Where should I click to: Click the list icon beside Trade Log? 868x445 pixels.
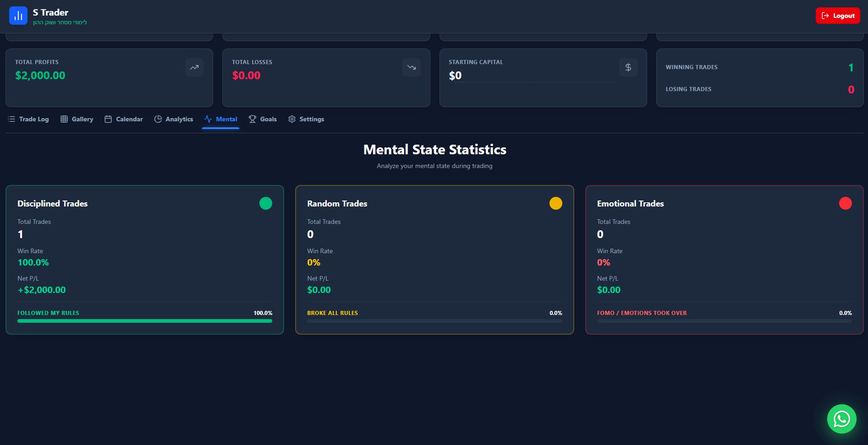[x=11, y=119]
